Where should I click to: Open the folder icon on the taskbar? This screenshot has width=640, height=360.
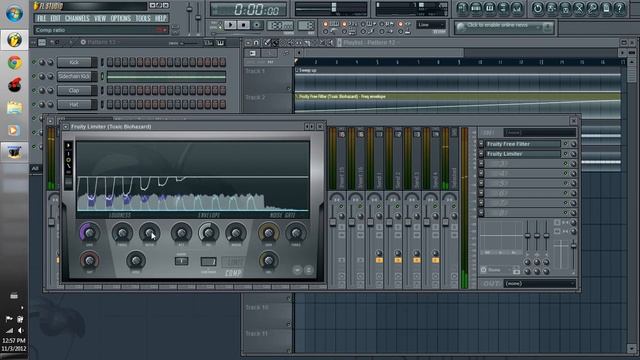(14, 108)
